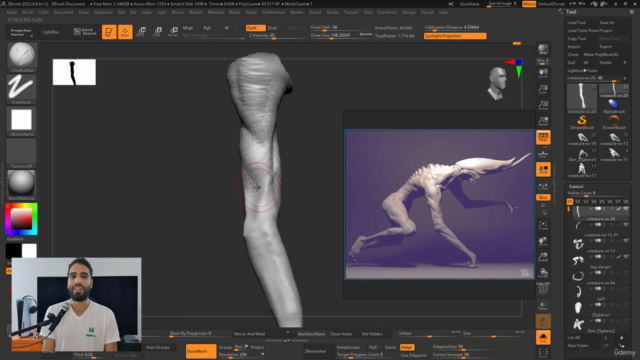
Task: Click the Frame mesh icon
Action: tap(543, 225)
